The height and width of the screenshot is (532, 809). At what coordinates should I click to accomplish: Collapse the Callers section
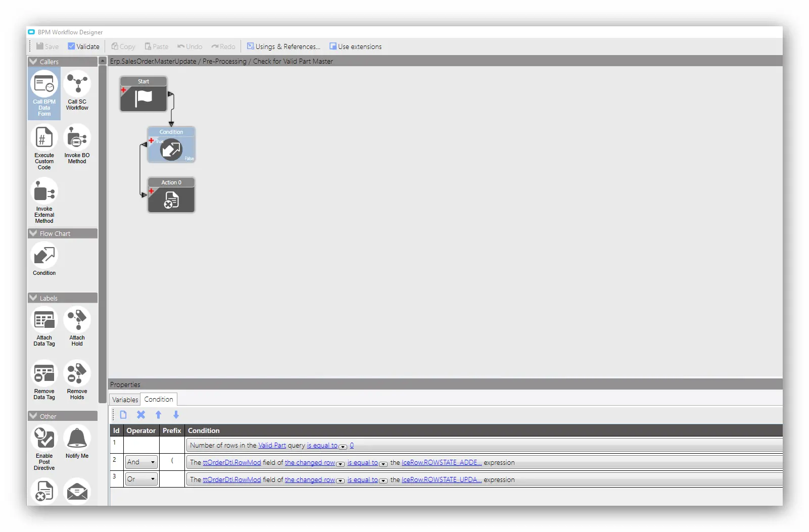click(33, 62)
